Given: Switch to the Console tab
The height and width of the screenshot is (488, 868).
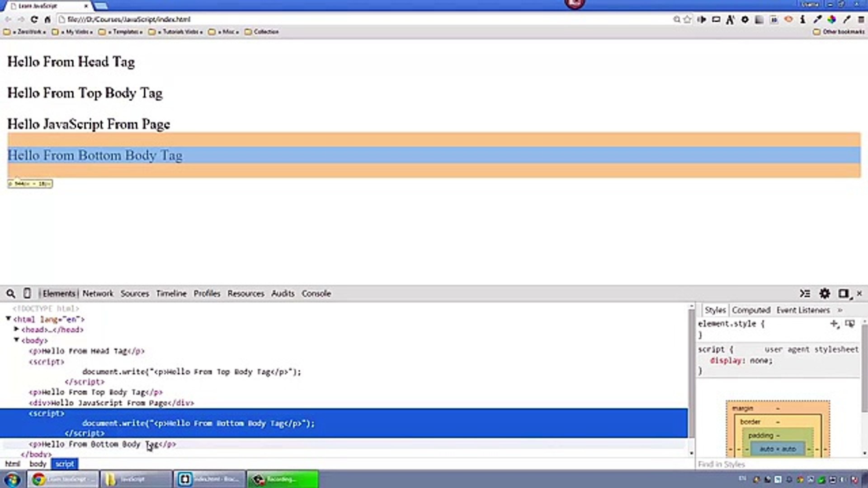Looking at the screenshot, I should click(x=316, y=294).
